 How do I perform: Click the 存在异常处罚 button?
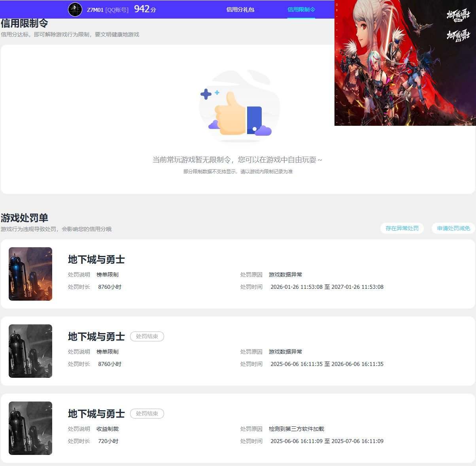point(402,228)
